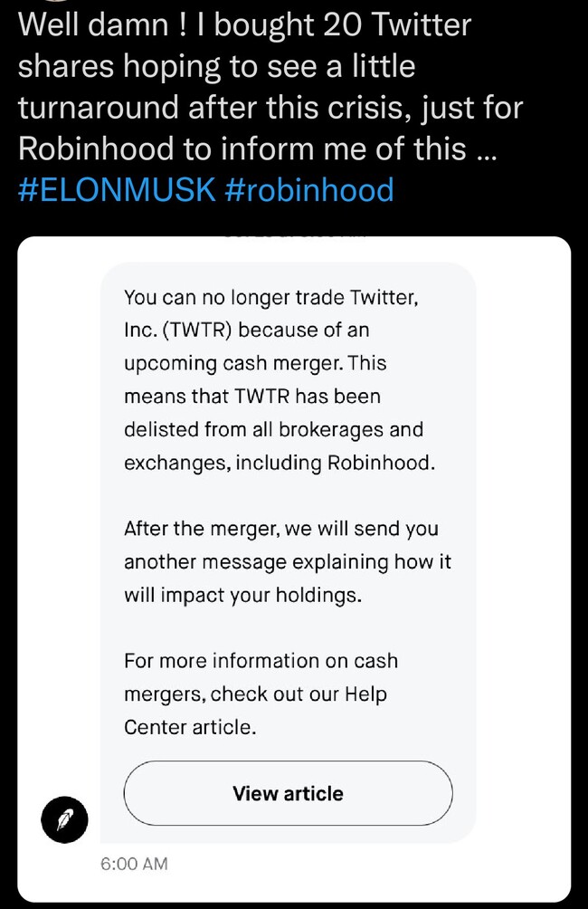
Task: Click "exchanges, including Robinhood." line
Action: 280,463
